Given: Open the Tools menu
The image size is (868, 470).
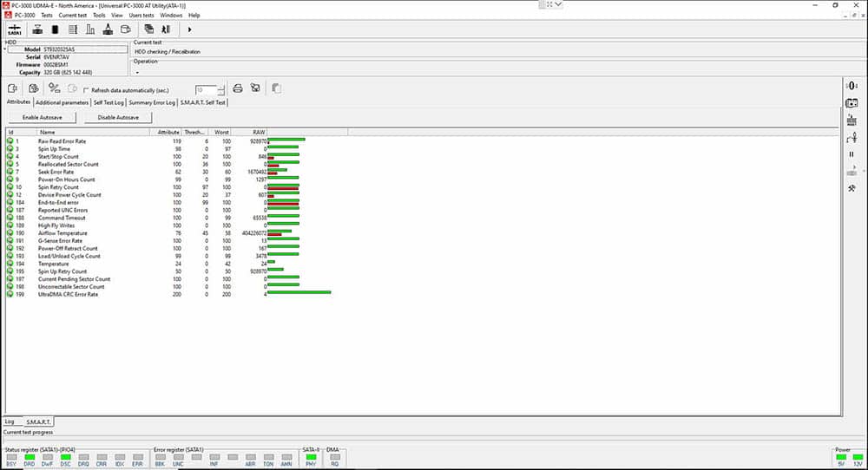Looking at the screenshot, I should coord(99,15).
